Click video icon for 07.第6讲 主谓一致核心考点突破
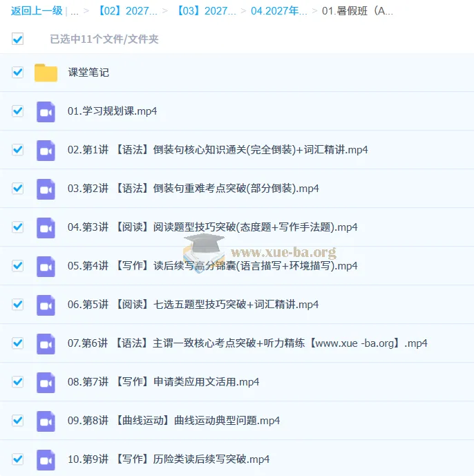 (x=46, y=343)
